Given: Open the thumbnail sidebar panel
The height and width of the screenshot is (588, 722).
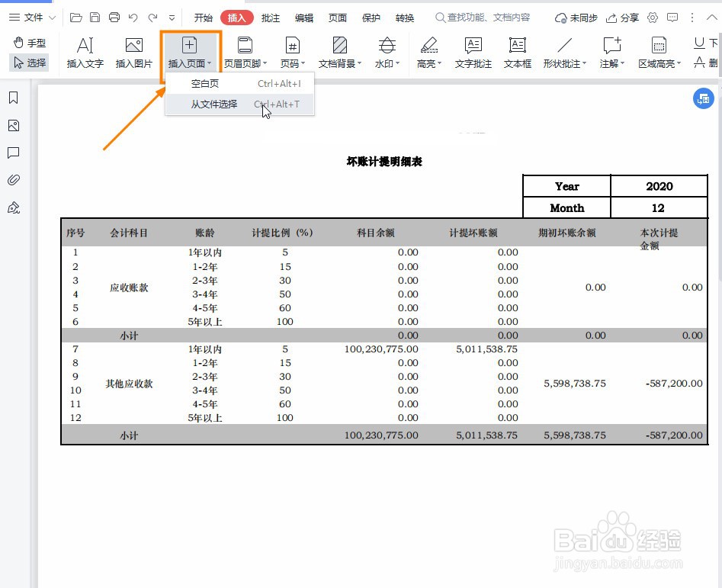Looking at the screenshot, I should pyautogui.click(x=14, y=125).
